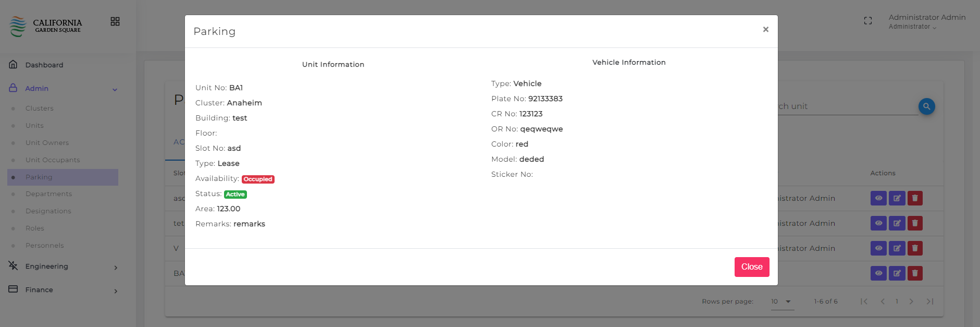The image size is (980, 327).
Task: View details of second parking row
Action: pyautogui.click(x=878, y=223)
